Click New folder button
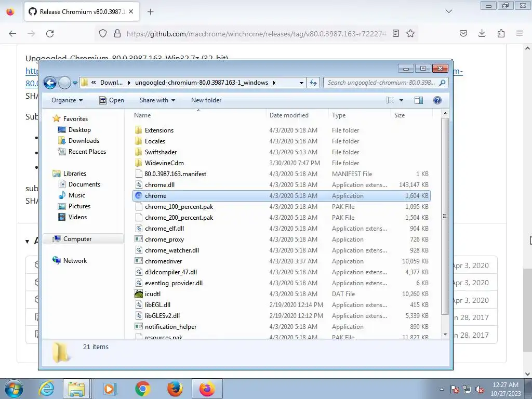This screenshot has height=399, width=532. [206, 100]
